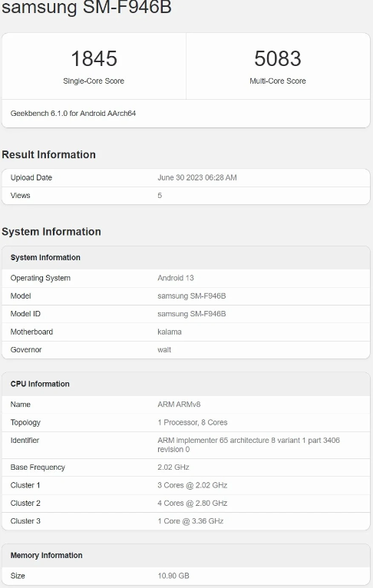Screen dimensions: 373x588
Task: Click the Topology row value
Action: (x=193, y=422)
